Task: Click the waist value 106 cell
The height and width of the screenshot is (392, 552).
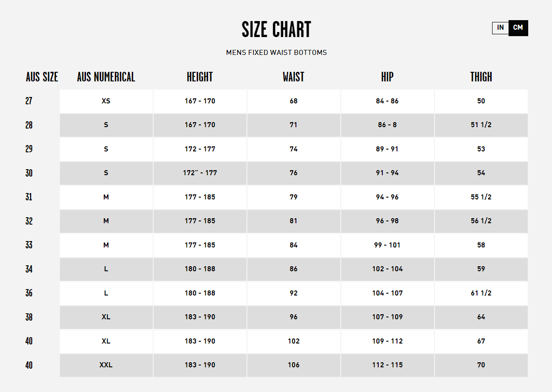Action: point(294,365)
